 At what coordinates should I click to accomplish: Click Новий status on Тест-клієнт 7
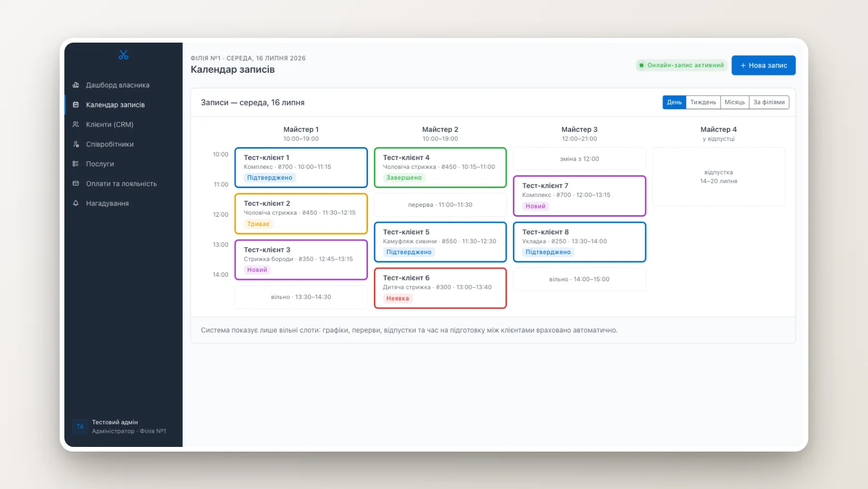click(x=535, y=206)
